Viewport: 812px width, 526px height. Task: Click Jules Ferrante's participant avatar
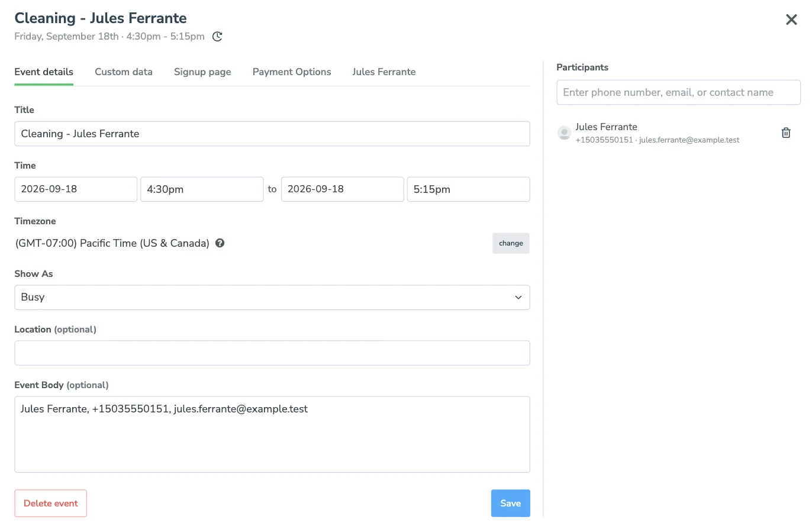point(565,133)
